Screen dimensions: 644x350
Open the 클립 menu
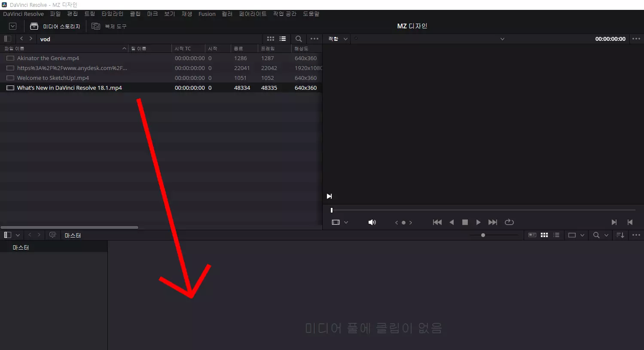point(135,14)
